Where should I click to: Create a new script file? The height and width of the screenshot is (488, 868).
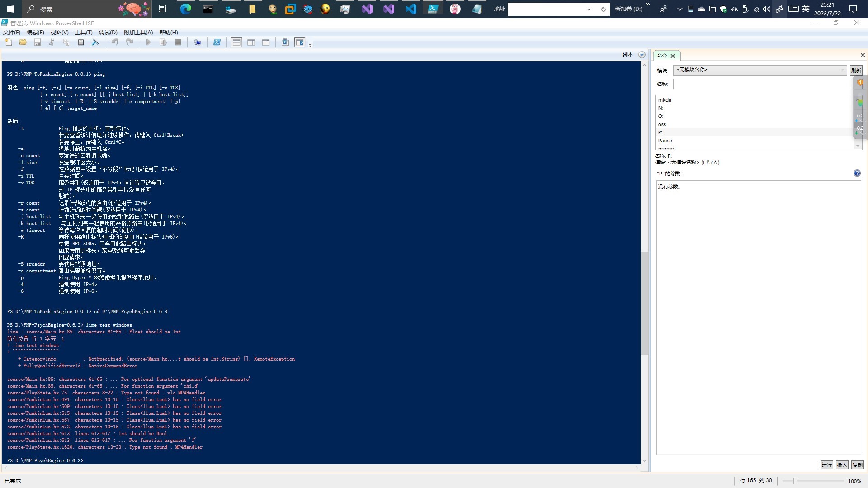(x=8, y=42)
